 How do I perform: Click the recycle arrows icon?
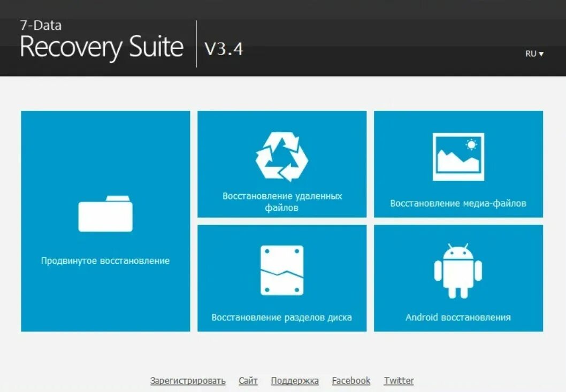(281, 156)
